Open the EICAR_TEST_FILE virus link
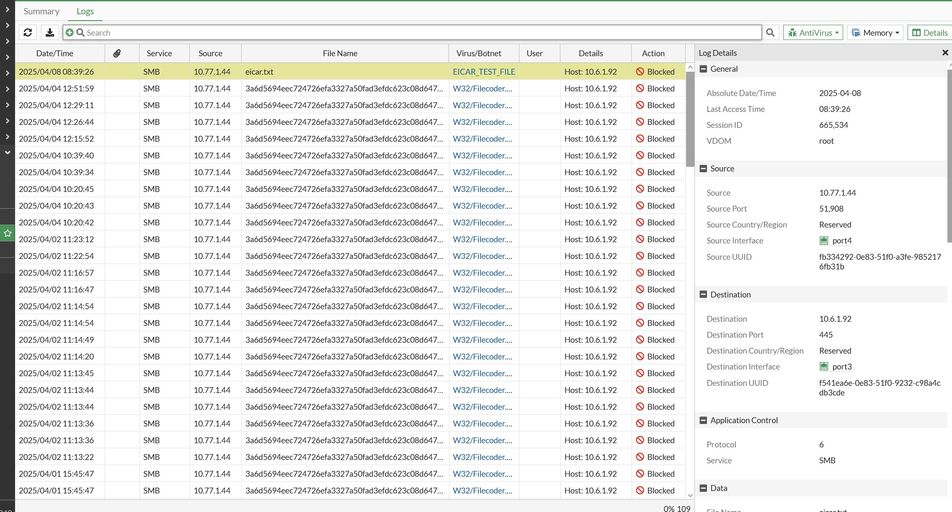Image resolution: width=952 pixels, height=512 pixels. click(484, 72)
